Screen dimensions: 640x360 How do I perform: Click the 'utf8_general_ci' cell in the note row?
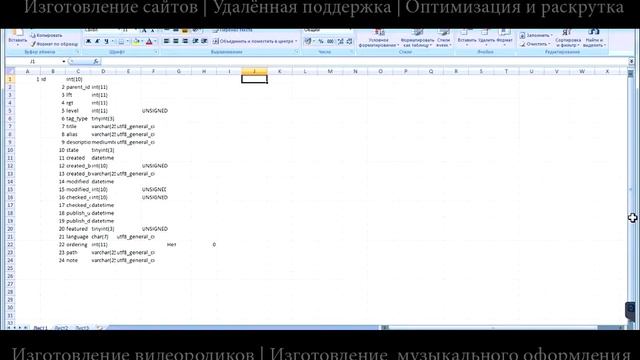pos(136,260)
